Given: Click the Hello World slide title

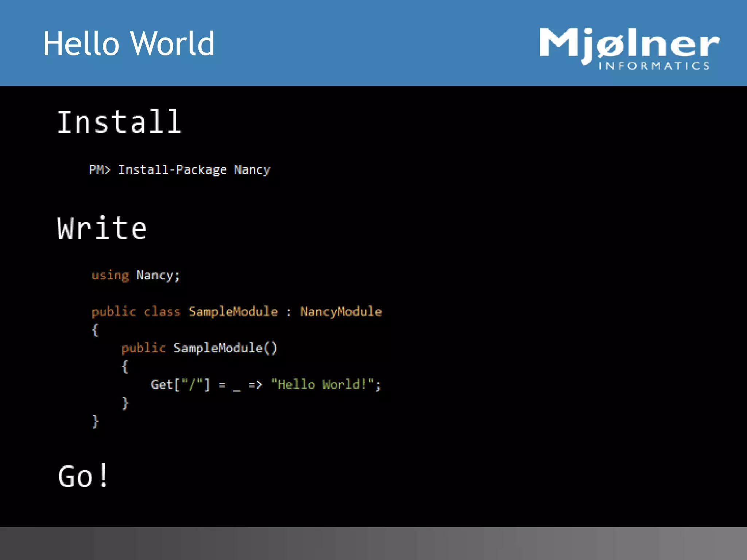Looking at the screenshot, I should (x=129, y=43).
